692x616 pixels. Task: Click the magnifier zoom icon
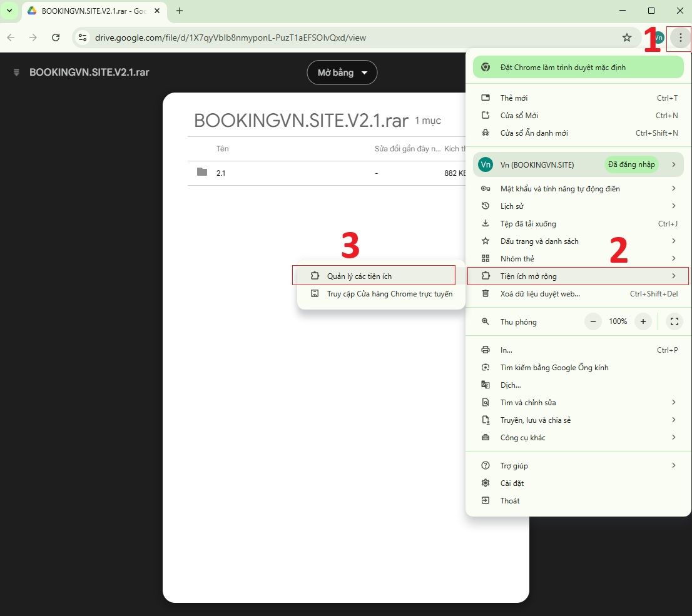click(x=486, y=321)
